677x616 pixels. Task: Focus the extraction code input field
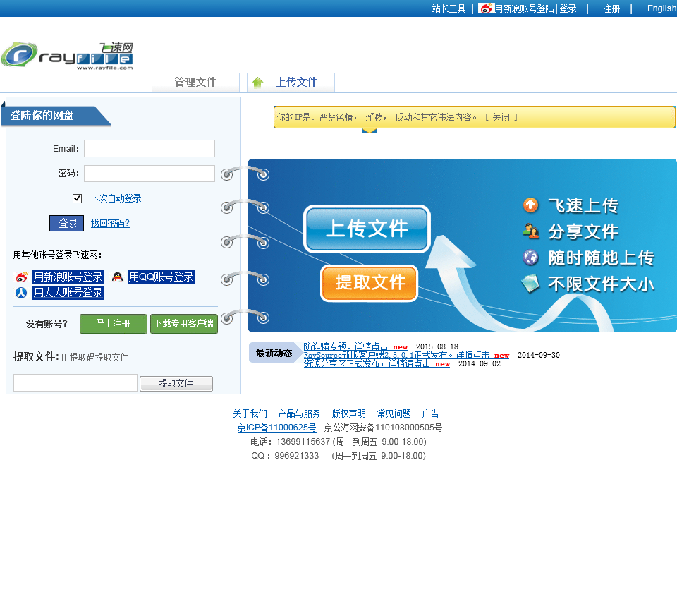pyautogui.click(x=75, y=382)
